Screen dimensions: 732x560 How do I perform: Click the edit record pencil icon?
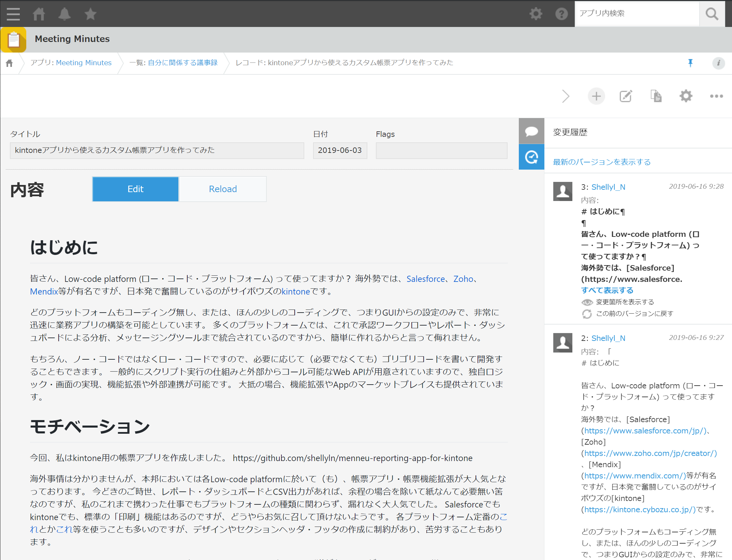[x=626, y=96]
